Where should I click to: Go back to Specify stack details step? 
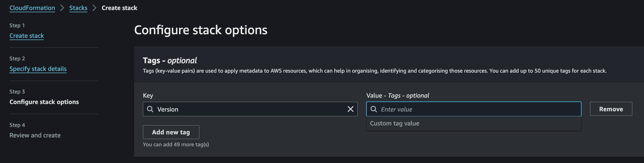tap(38, 69)
